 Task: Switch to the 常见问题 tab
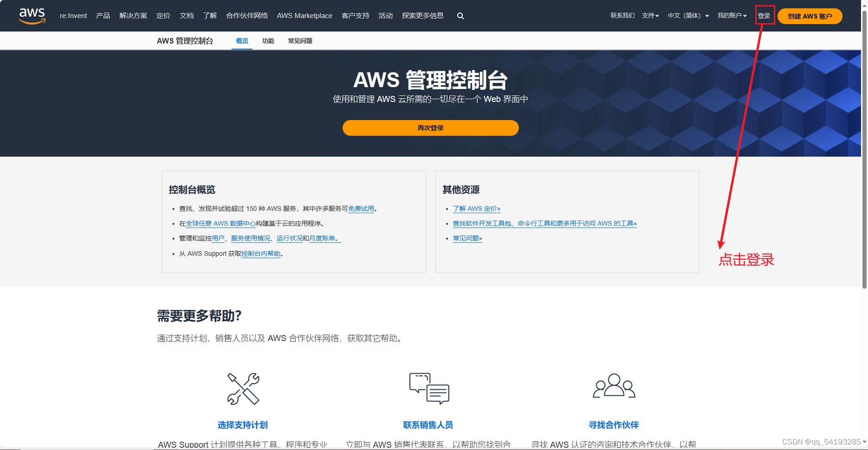tap(300, 41)
